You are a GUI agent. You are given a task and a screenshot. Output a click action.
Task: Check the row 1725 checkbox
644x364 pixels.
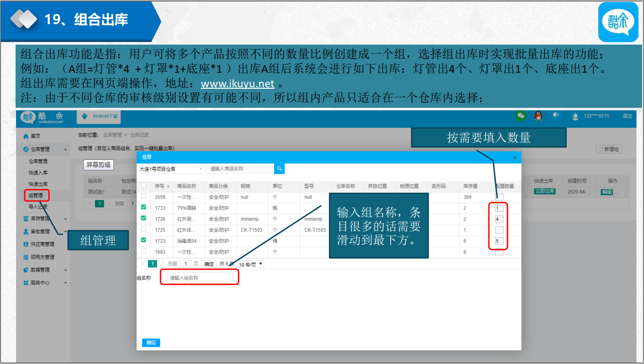click(144, 230)
